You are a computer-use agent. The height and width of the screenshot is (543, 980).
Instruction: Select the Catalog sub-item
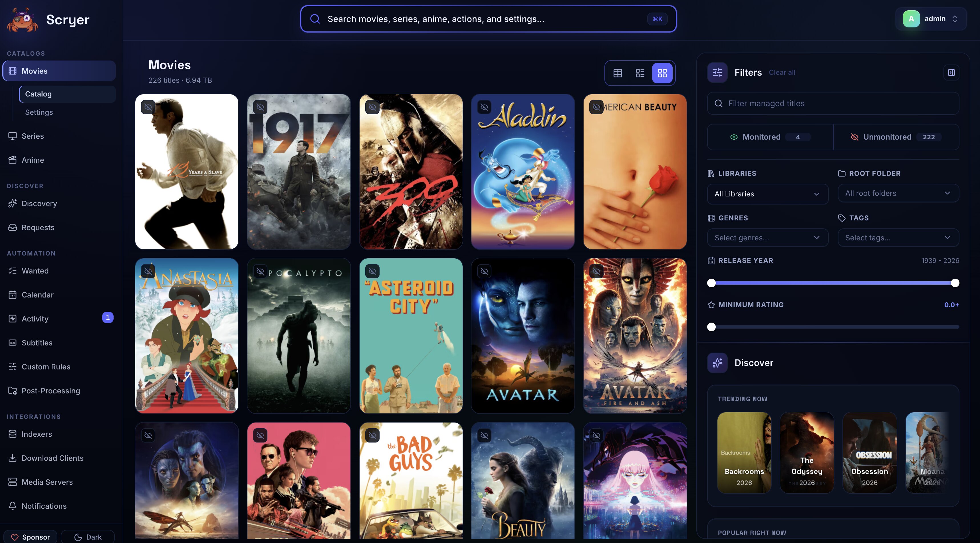click(67, 94)
